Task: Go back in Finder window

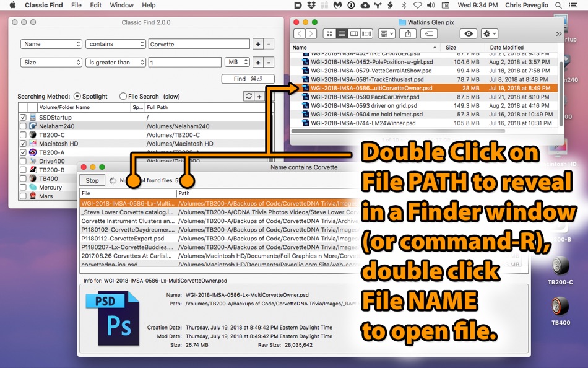Action: (x=299, y=34)
